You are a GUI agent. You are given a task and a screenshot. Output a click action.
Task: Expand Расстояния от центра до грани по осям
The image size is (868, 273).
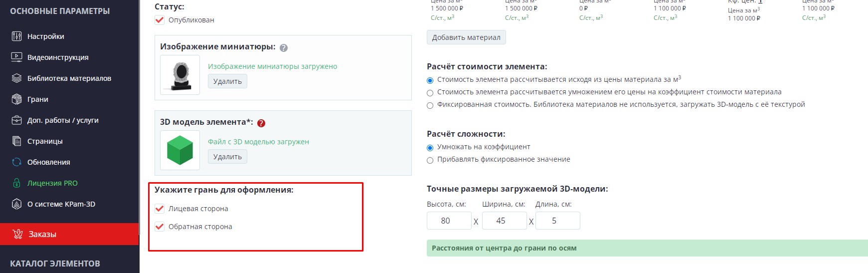[x=647, y=248]
